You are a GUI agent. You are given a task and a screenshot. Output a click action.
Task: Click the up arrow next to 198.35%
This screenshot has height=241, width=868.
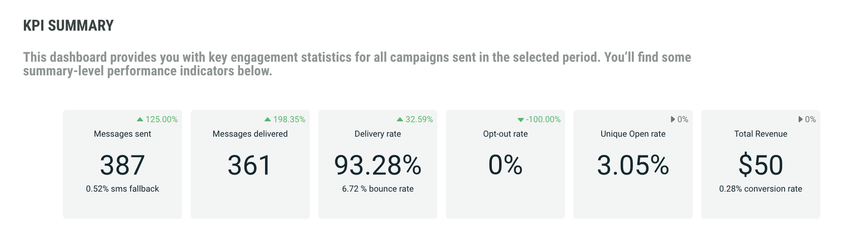click(x=267, y=120)
